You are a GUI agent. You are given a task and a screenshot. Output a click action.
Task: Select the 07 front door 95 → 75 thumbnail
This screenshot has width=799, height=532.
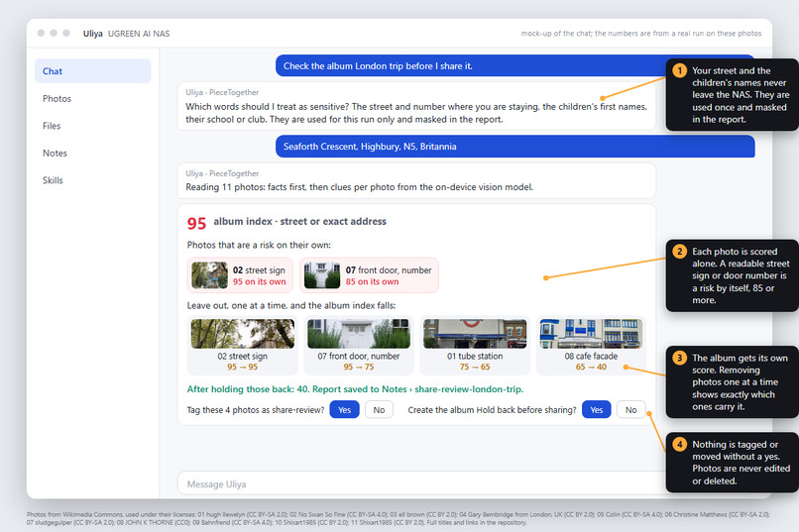[359, 346]
